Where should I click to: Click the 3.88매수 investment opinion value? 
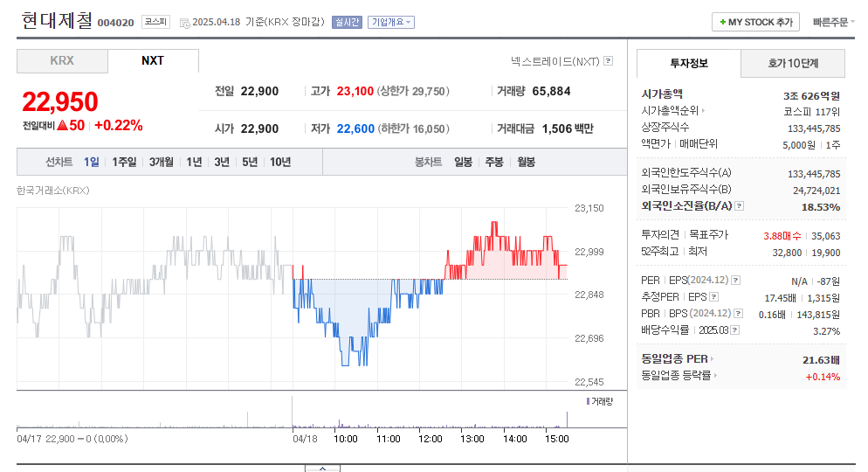click(782, 236)
